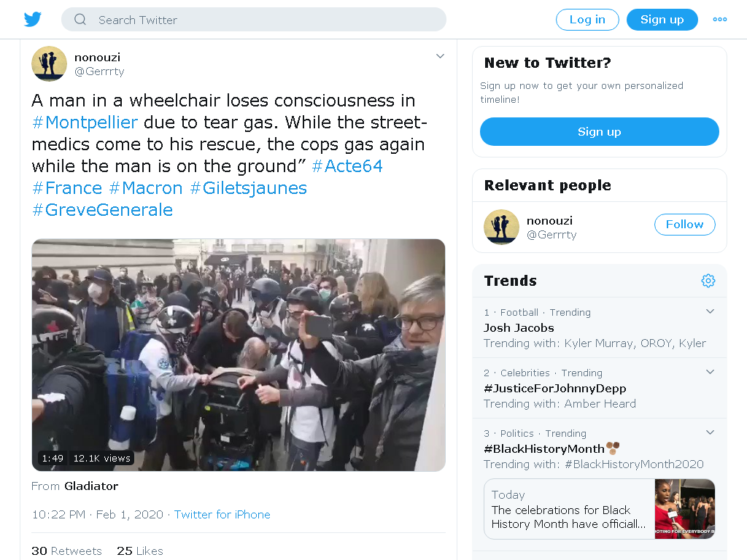Open the three-dot more menu
The width and height of the screenshot is (747, 560).
pos(719,20)
